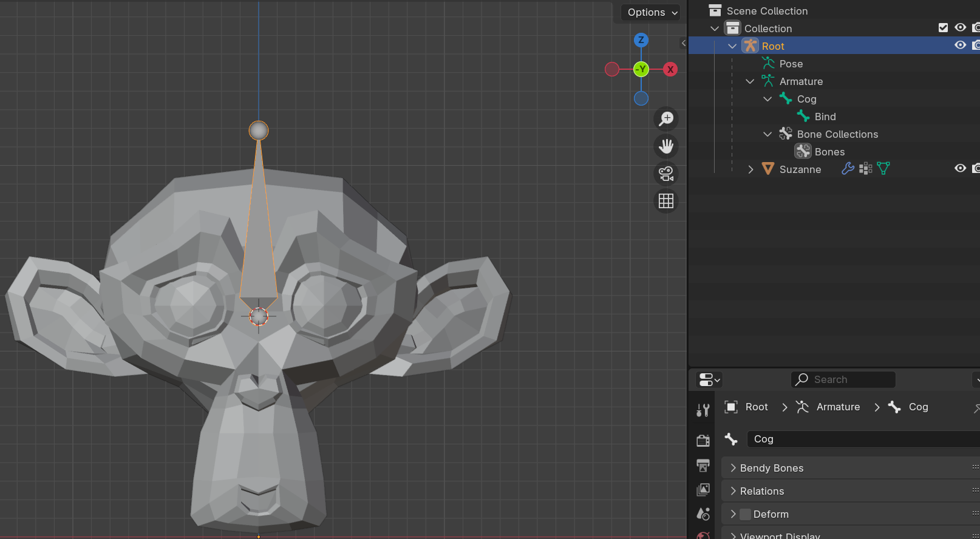The height and width of the screenshot is (539, 980).
Task: Click Suzanne's green mesh data icon
Action: [883, 169]
